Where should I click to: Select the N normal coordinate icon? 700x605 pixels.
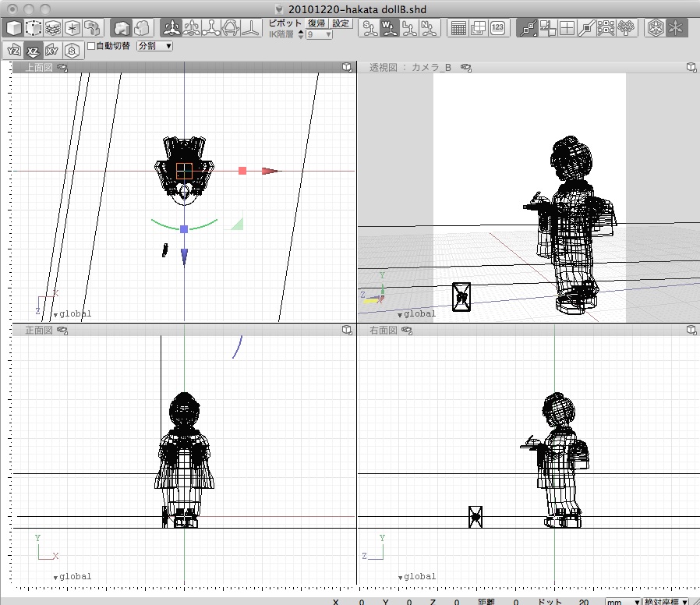[429, 28]
